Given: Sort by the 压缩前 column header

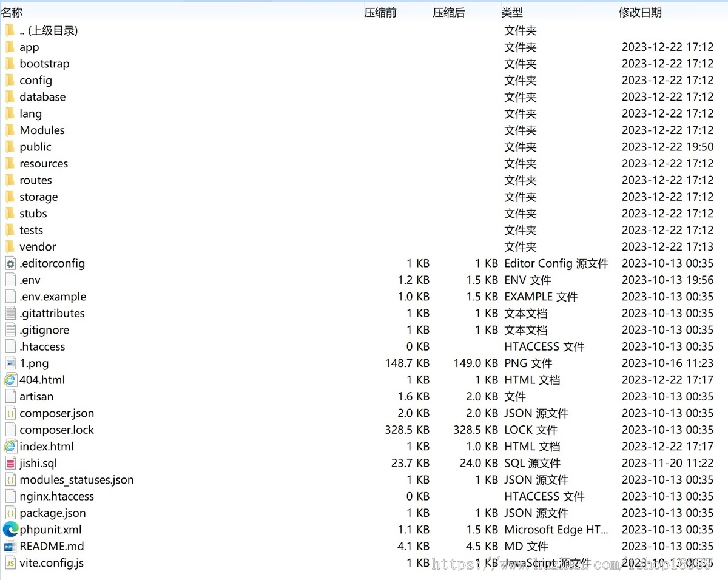Looking at the screenshot, I should pos(380,12).
